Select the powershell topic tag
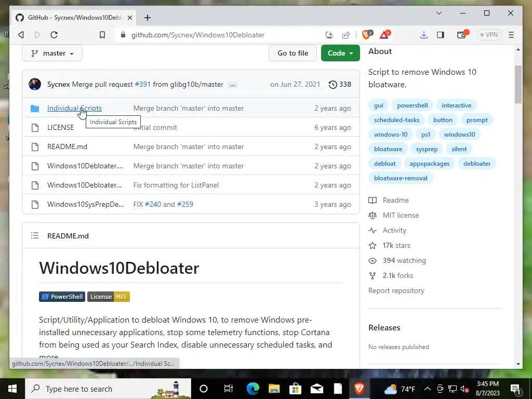This screenshot has width=532, height=399. (412, 105)
